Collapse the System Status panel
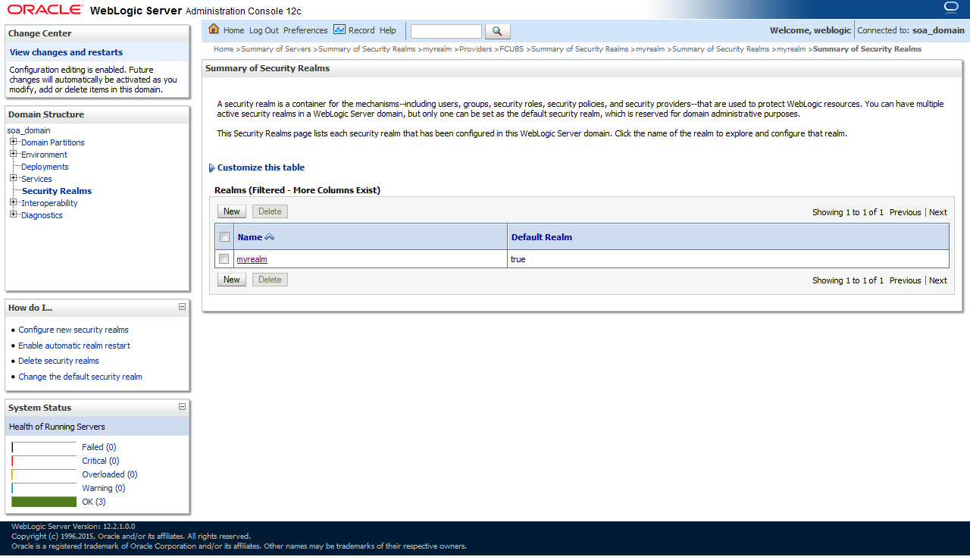Screen dimensions: 970x560 [182, 407]
